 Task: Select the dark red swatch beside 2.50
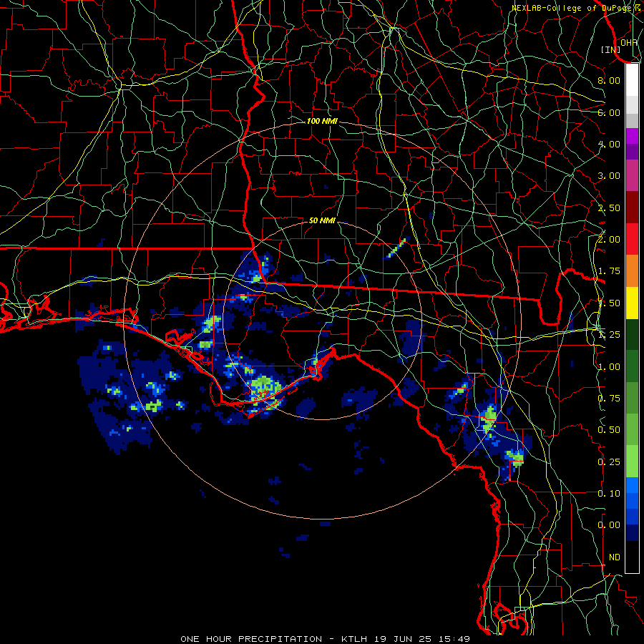click(x=632, y=208)
